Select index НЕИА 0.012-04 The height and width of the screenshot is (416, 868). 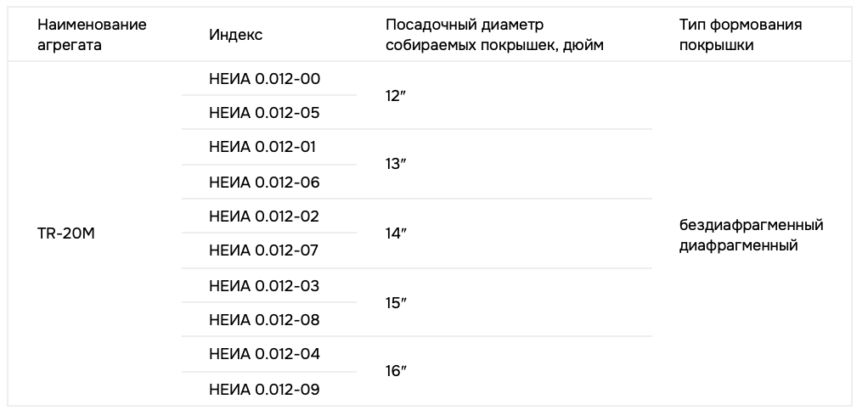[x=264, y=354]
